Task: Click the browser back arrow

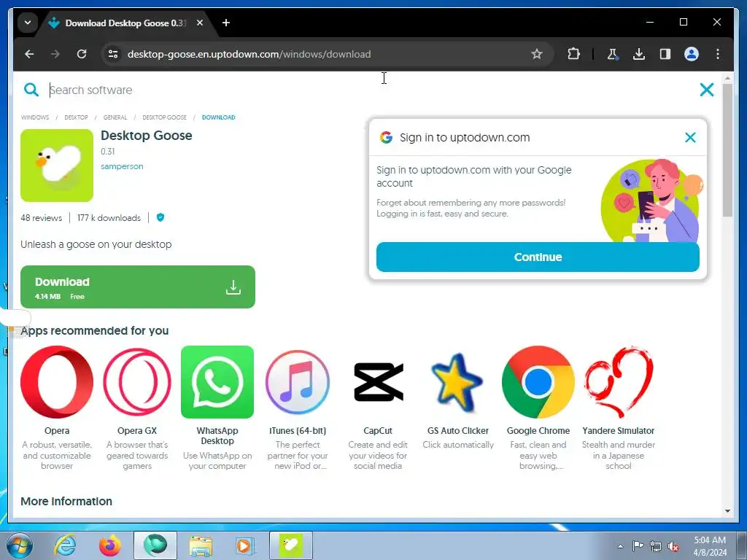Action: point(29,54)
